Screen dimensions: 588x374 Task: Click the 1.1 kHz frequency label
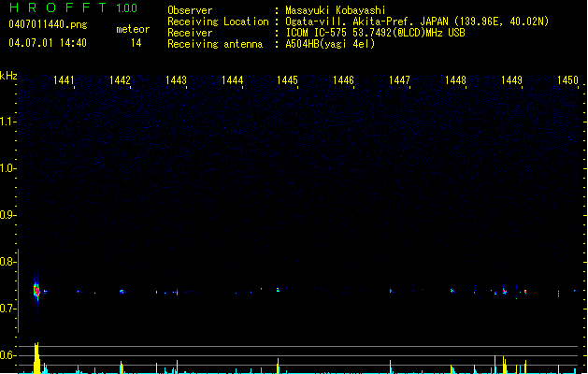(x=7, y=122)
